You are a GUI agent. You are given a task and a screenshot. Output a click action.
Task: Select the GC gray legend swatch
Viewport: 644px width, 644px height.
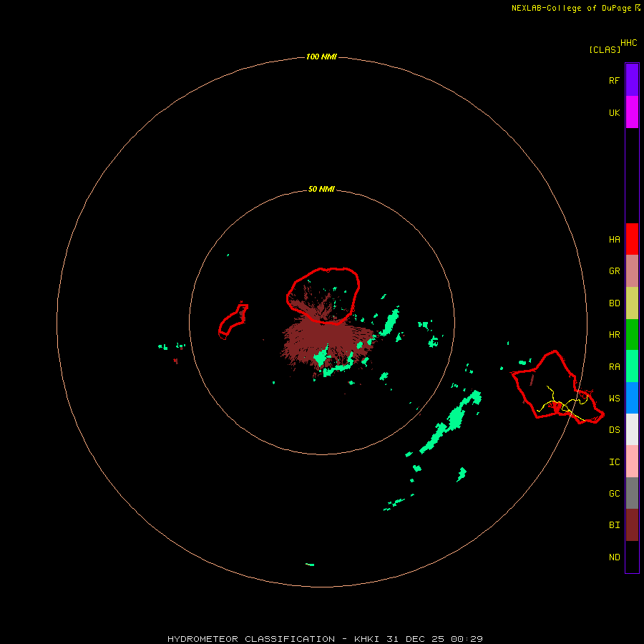click(x=632, y=493)
